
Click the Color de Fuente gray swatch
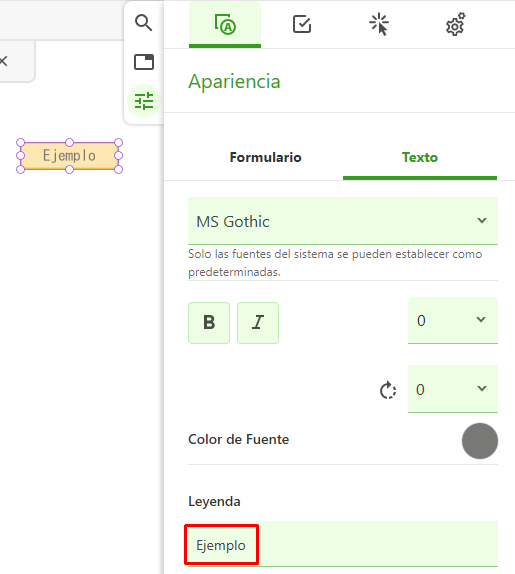point(479,441)
